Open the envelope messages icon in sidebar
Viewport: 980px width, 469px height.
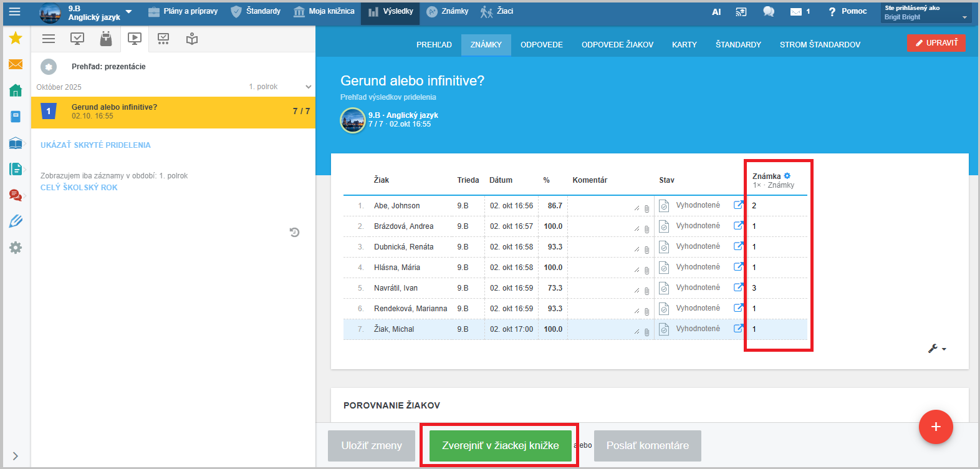[x=16, y=64]
